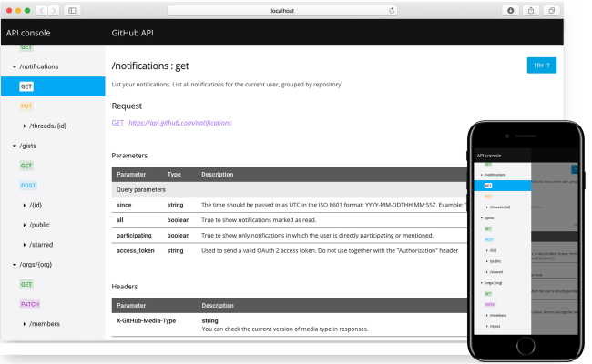Tap PATCH in the phone sidebar
592x364 pixels.
490,305
